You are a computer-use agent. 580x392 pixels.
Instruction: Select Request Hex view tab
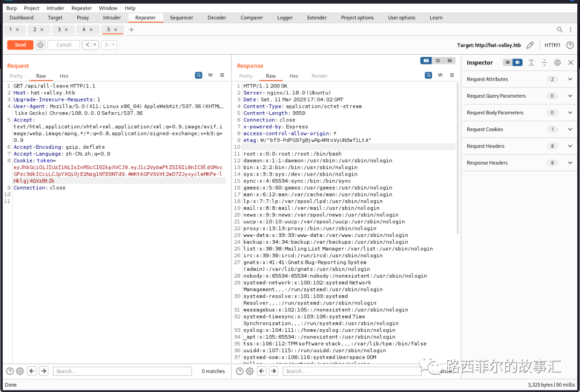(x=64, y=76)
